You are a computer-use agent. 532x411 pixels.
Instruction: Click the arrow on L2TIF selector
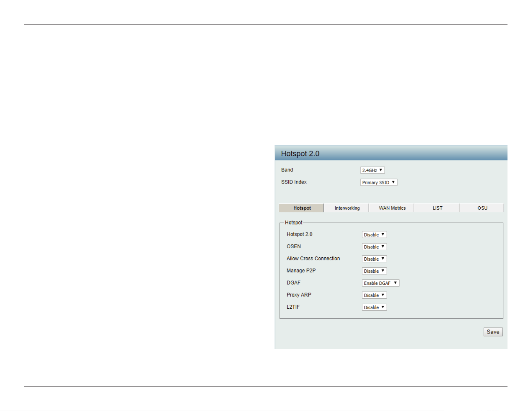383,307
